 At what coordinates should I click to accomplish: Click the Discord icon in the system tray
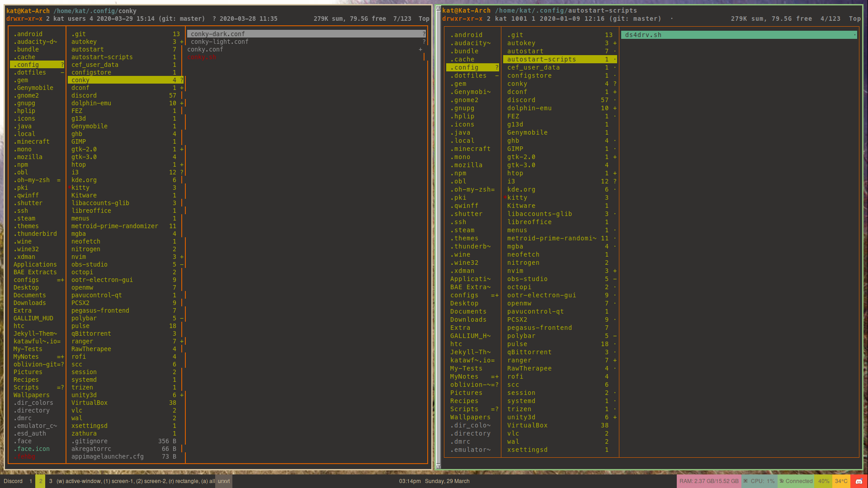coord(859,481)
